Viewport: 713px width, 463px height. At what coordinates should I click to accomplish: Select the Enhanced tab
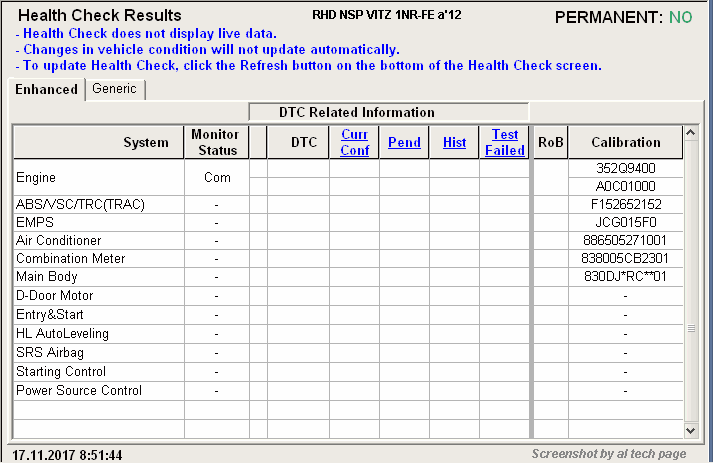pyautogui.click(x=46, y=89)
